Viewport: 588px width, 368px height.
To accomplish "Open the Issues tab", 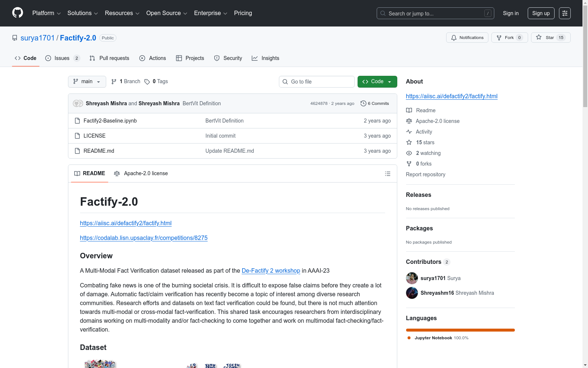I will (62, 58).
